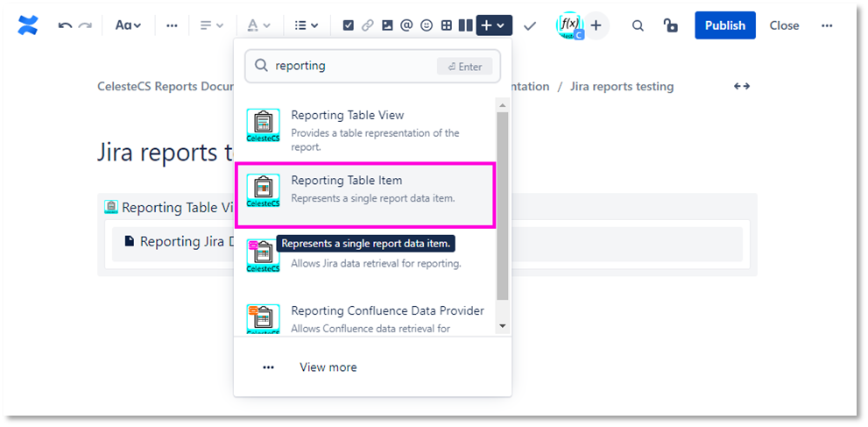The height and width of the screenshot is (427, 868).
Task: Click the Confluence logo icon
Action: tap(28, 25)
